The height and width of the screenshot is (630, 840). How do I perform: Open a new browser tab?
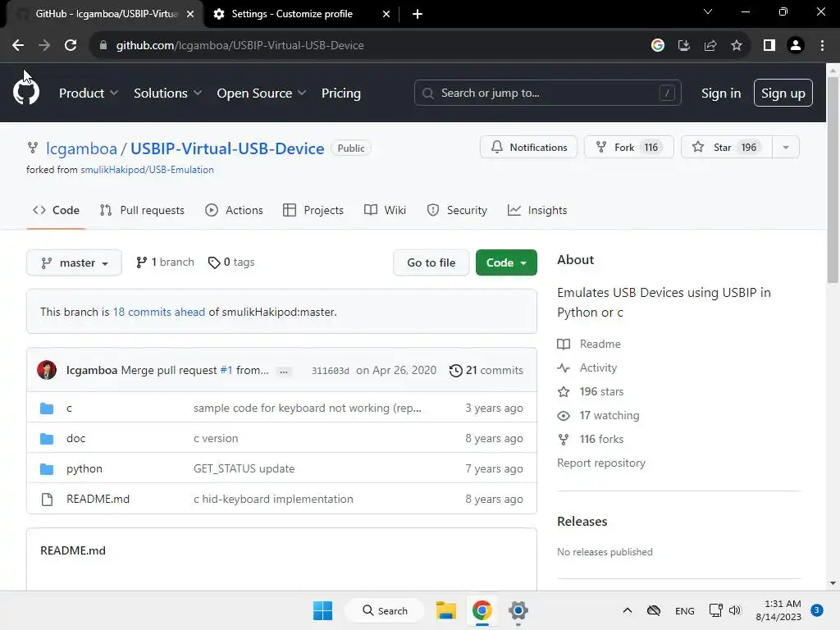point(418,14)
